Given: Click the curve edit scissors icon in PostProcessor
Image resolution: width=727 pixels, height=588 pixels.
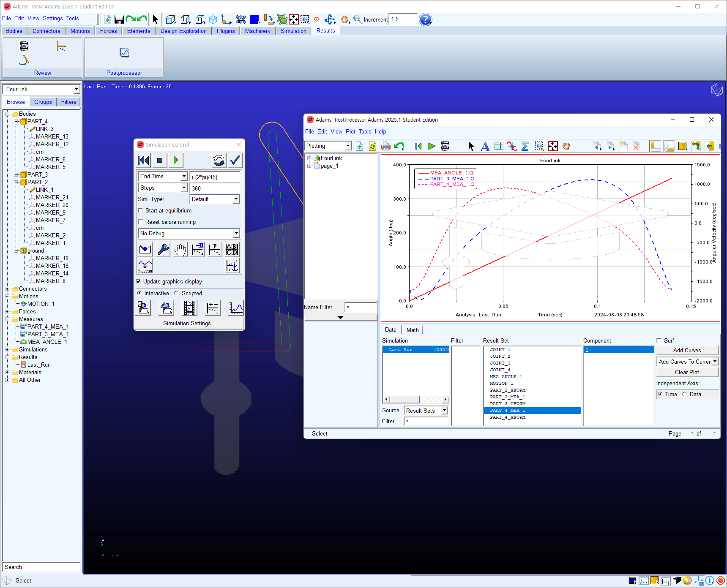Looking at the screenshot, I should click(x=512, y=146).
